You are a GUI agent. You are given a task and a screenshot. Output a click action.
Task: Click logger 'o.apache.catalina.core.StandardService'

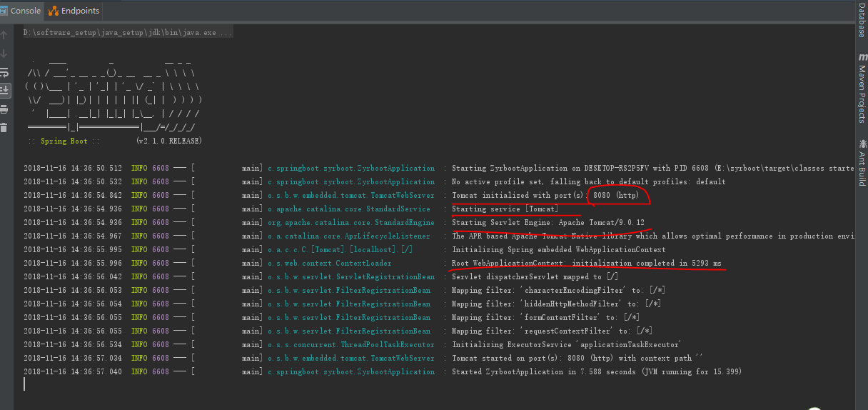(x=349, y=209)
